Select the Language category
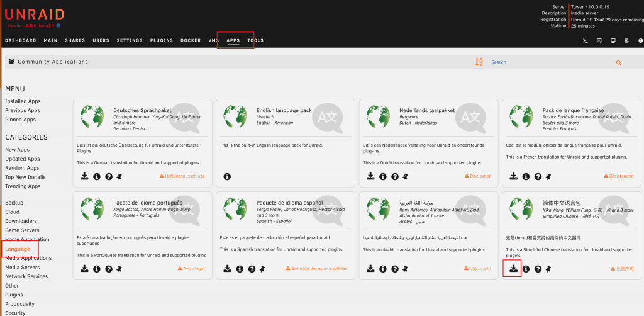The height and width of the screenshot is (316, 644). point(18,249)
